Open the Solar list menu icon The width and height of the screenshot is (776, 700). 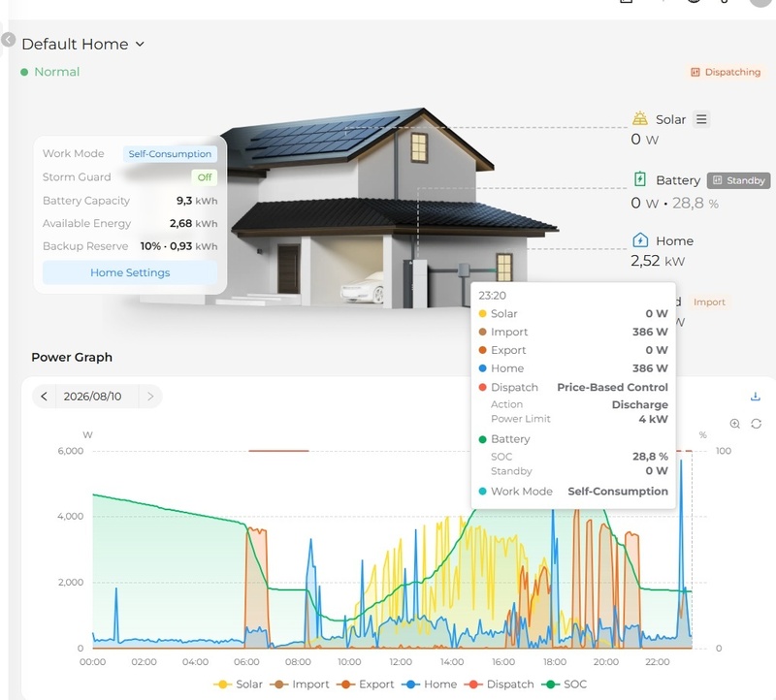click(701, 119)
